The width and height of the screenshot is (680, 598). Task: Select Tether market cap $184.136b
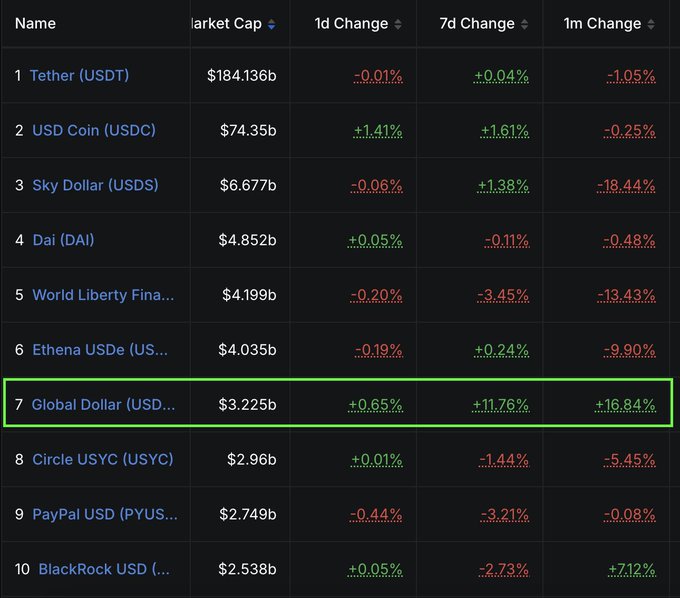(242, 75)
